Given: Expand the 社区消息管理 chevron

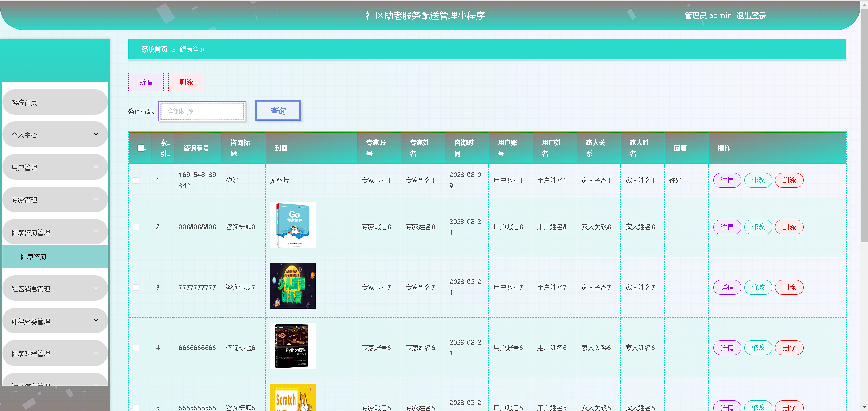Looking at the screenshot, I should tap(96, 288).
